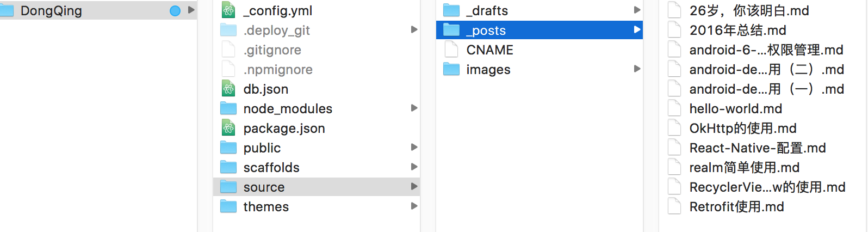Select the .gitignore file
The height and width of the screenshot is (232, 868).
tap(272, 50)
